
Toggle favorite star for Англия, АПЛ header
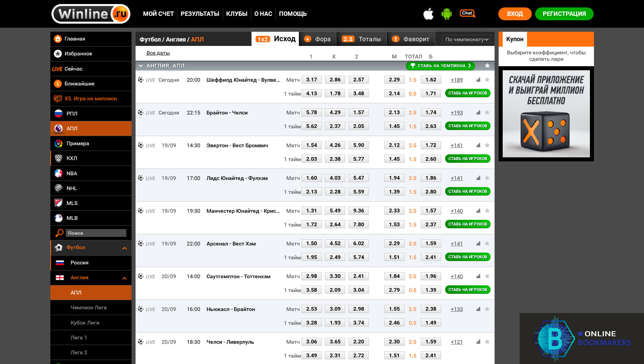click(x=487, y=66)
